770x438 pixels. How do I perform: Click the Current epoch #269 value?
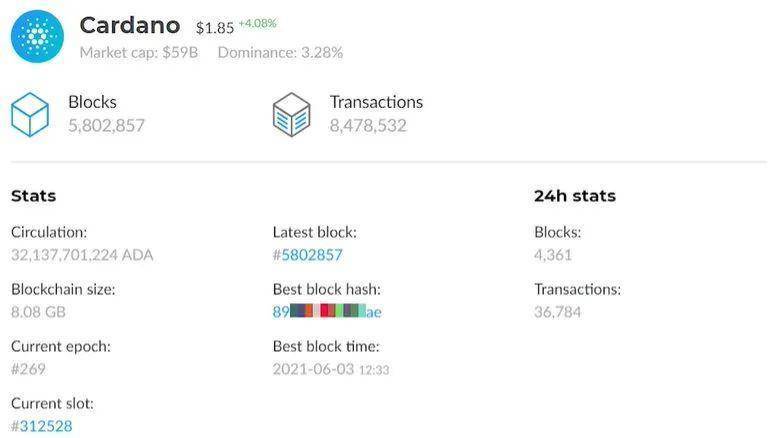click(x=28, y=369)
